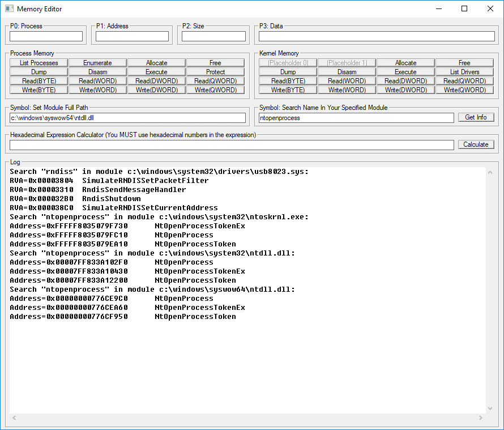The height and width of the screenshot is (430, 504).
Task: Click log line SimulateRNDISSetCurrentAddress
Action: 114,208
